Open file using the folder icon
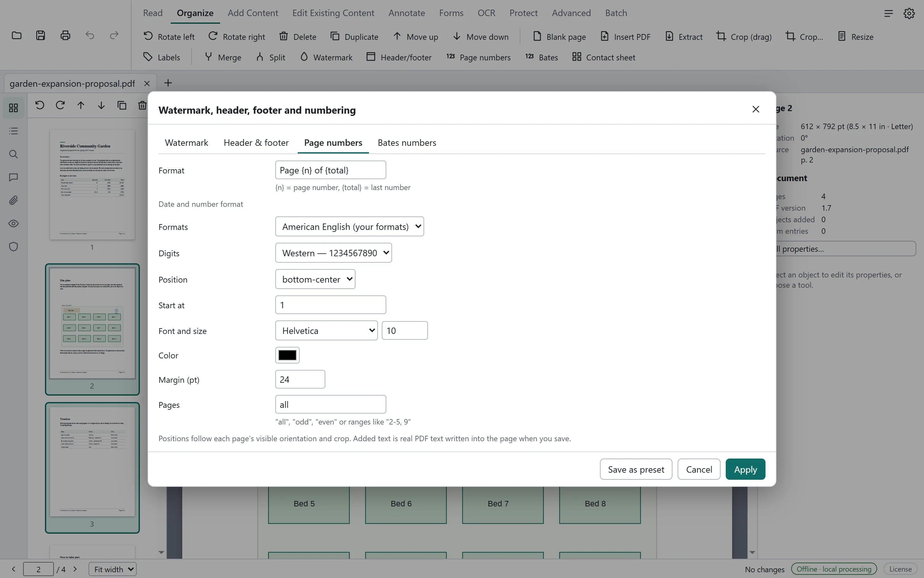This screenshot has width=924, height=578. coord(16,36)
